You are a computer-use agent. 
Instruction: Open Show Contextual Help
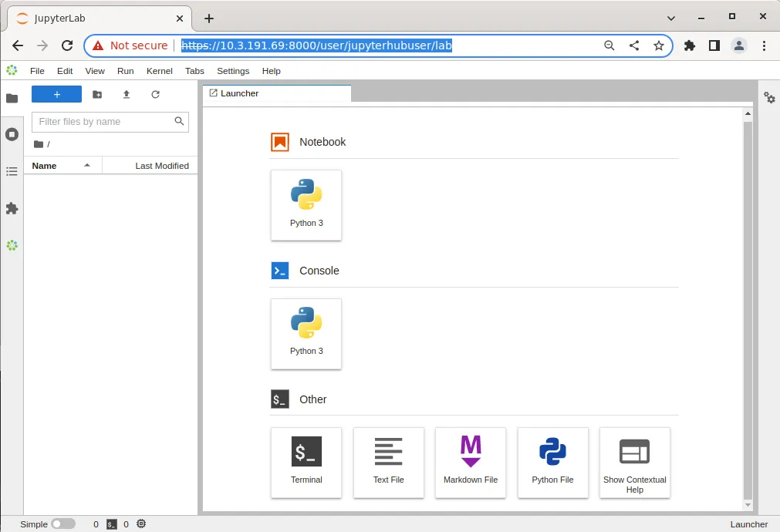[x=635, y=463]
